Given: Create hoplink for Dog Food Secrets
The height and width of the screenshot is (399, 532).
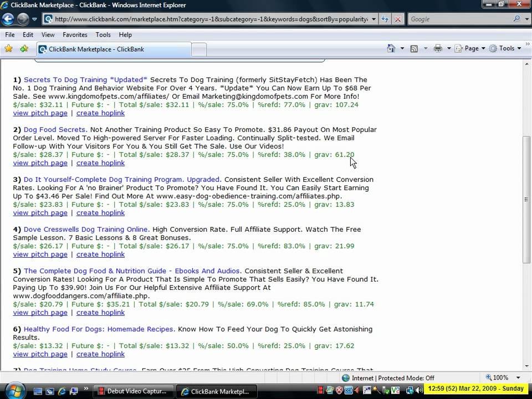Looking at the screenshot, I should 100,163.
